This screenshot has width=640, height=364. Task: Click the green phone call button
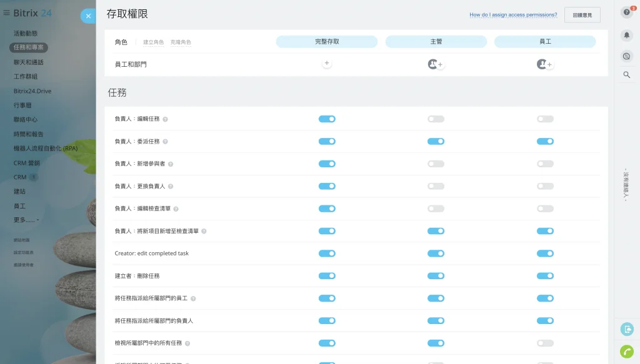627,352
